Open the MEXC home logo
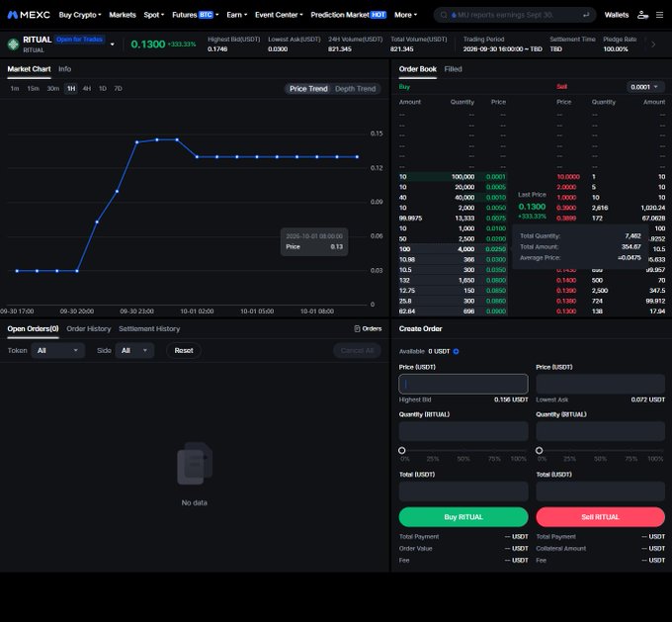672x622 pixels. 29,15
